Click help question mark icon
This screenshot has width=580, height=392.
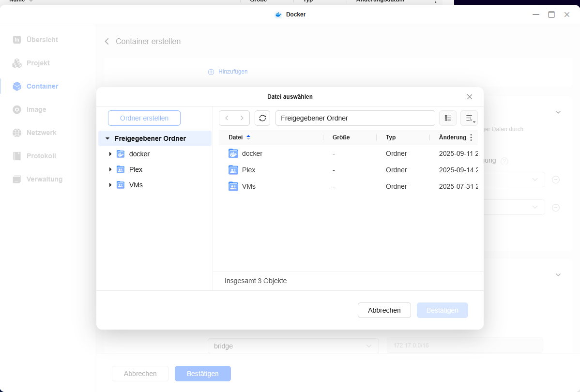[x=504, y=161]
